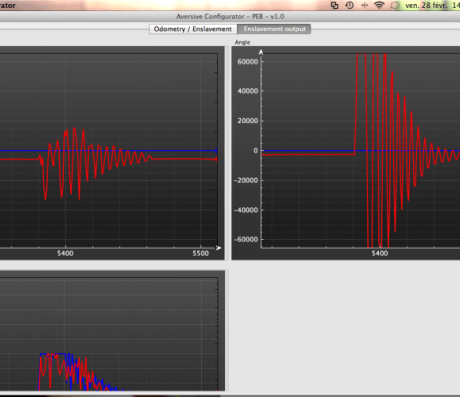Image resolution: width=460 pixels, height=397 pixels.
Task: Open the Wi-Fi status menu
Action: [379, 5]
